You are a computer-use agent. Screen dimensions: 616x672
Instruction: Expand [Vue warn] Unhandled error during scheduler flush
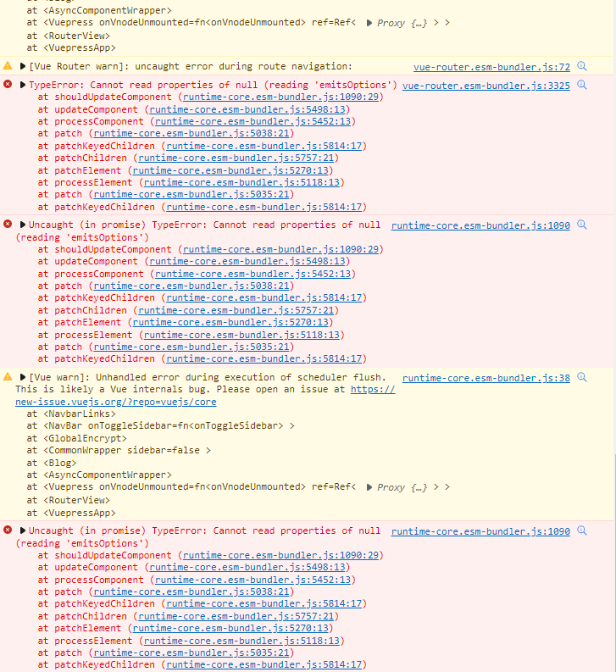tap(23, 377)
